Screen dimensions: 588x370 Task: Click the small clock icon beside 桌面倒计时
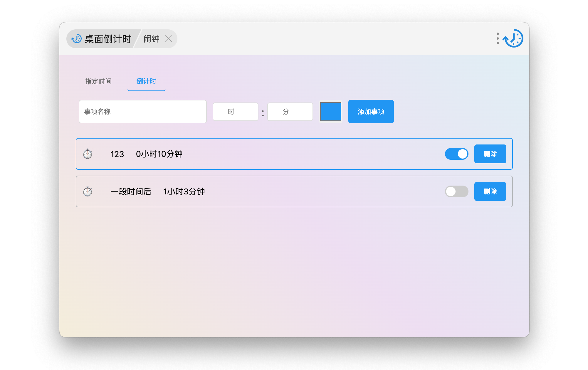pos(76,39)
